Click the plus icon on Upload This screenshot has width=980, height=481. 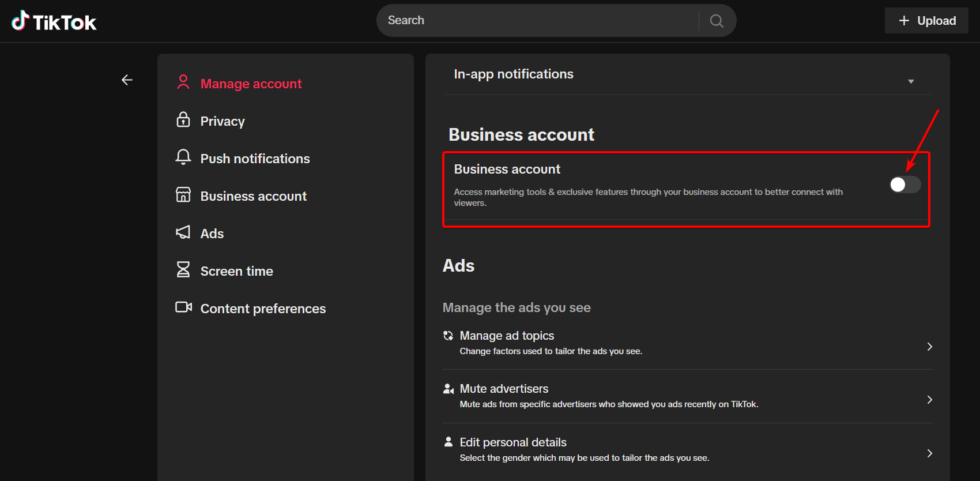904,21
